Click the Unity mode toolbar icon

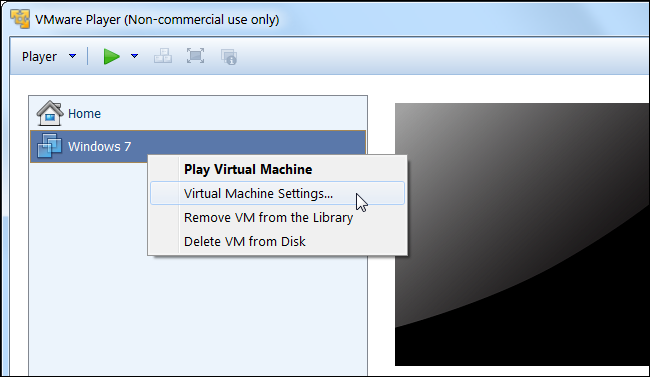[x=229, y=57]
